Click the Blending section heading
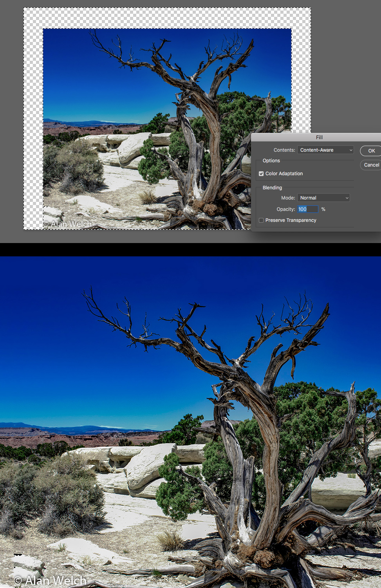The image size is (381, 588). point(272,188)
